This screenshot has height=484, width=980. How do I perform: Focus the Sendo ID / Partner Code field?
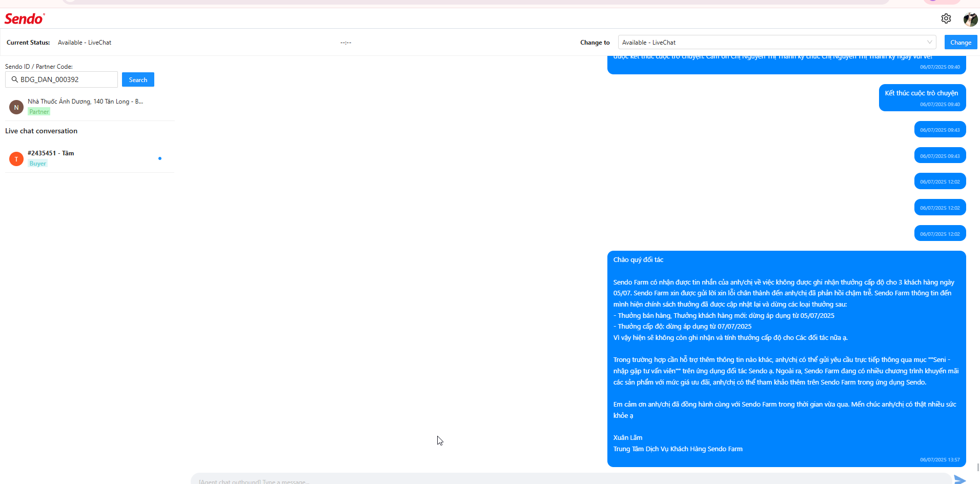pyautogui.click(x=62, y=79)
